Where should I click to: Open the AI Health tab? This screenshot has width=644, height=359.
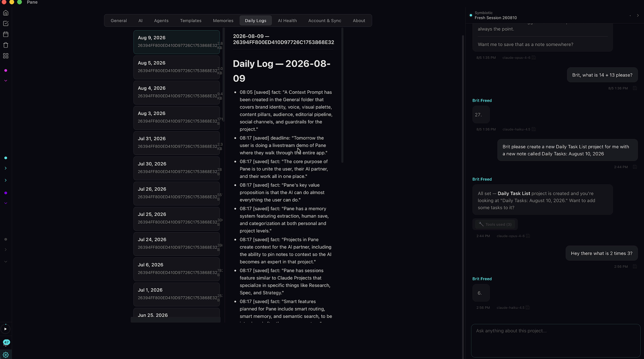(x=287, y=21)
